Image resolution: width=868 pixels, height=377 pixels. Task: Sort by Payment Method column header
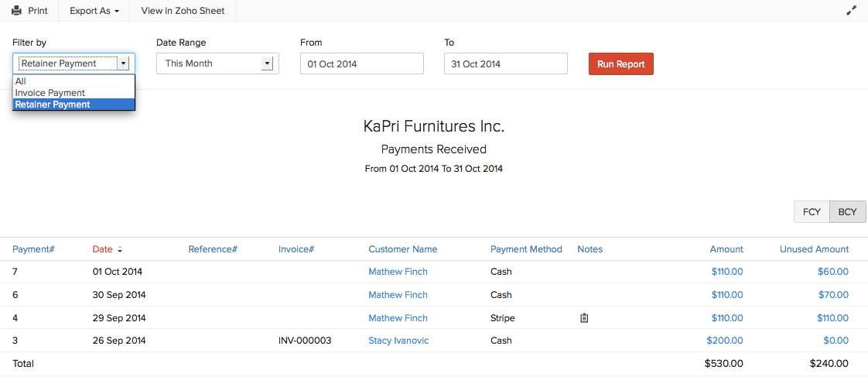526,249
